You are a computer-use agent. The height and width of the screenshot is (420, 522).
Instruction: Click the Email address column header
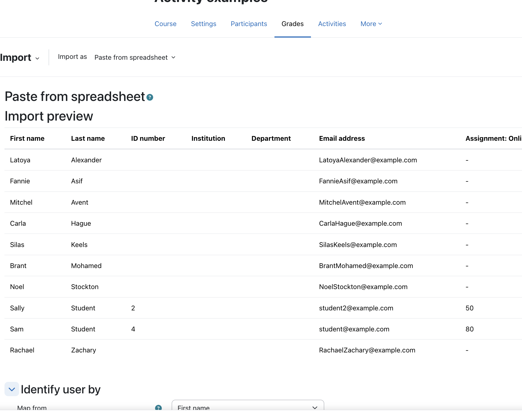point(342,139)
